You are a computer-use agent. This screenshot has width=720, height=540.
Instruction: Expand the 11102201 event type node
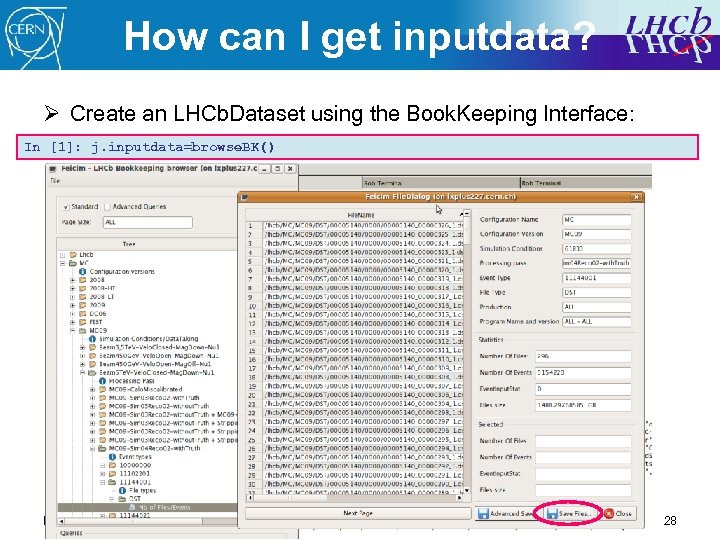[103, 473]
